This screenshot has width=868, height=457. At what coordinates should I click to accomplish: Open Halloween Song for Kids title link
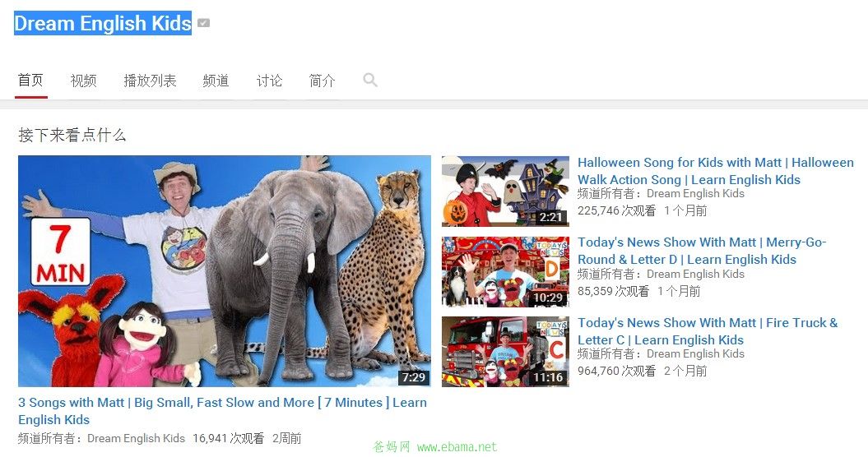(x=715, y=171)
